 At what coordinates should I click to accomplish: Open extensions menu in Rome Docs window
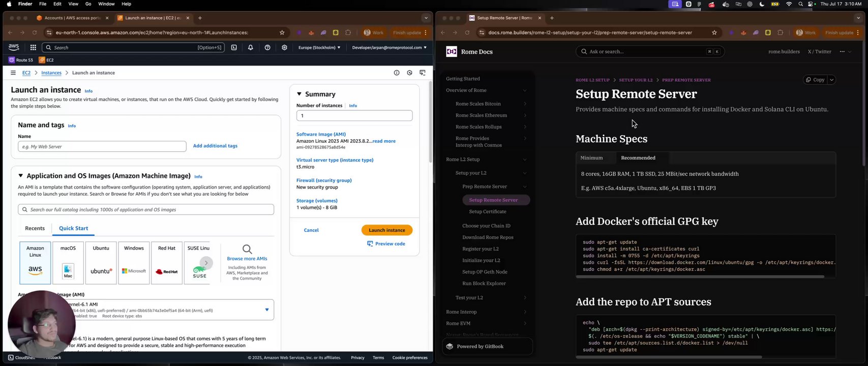pos(780,33)
